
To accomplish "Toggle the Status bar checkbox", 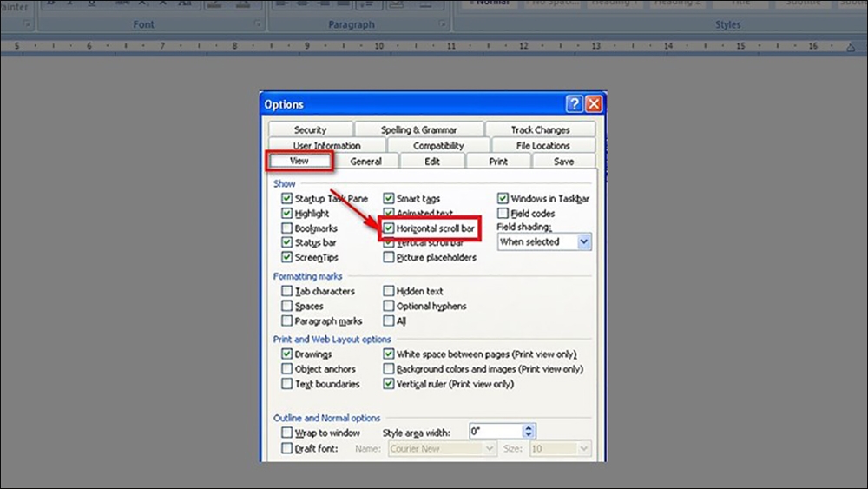I will 286,242.
